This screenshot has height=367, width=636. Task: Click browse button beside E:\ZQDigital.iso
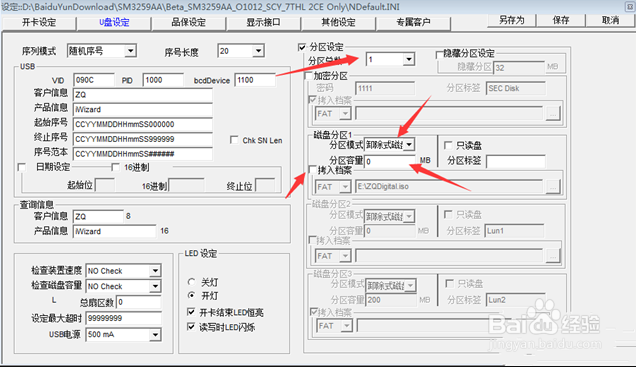pos(553,187)
